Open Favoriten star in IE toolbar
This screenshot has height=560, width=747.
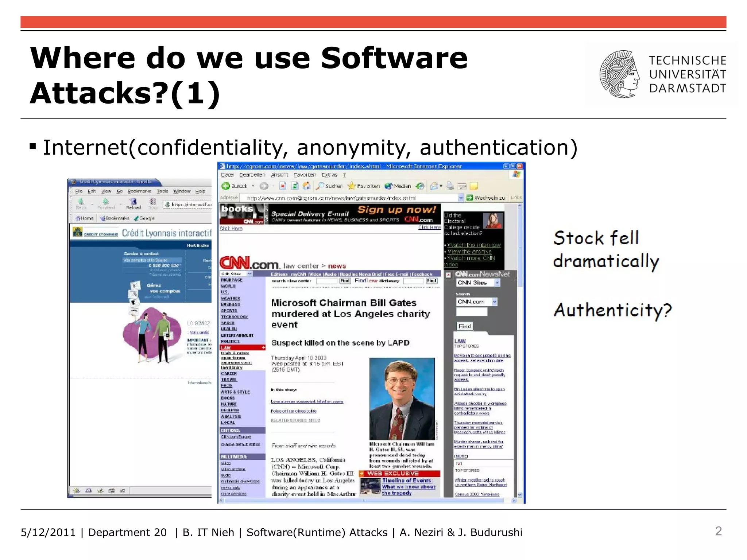click(x=352, y=186)
